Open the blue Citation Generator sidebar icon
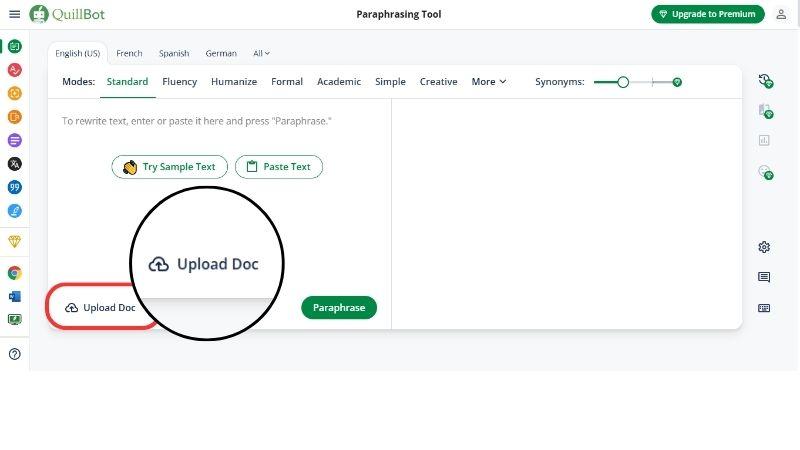Viewport: 800px width, 450px height. (15, 187)
